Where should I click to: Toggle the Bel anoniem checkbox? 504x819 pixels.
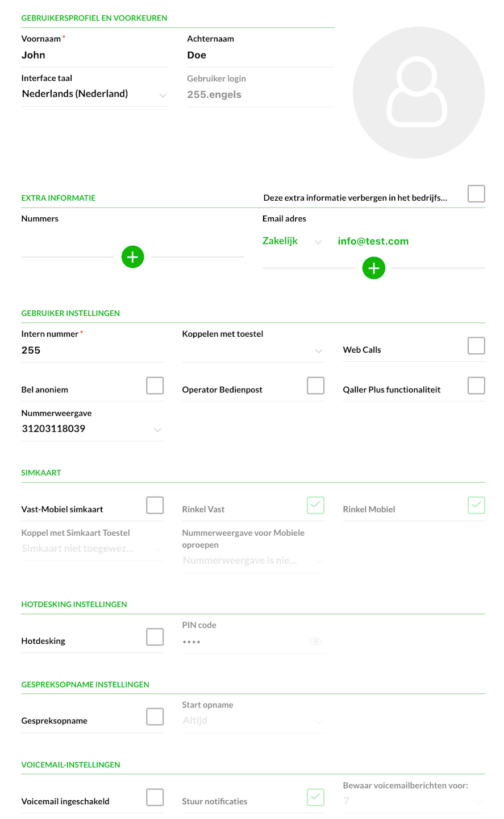click(x=155, y=386)
